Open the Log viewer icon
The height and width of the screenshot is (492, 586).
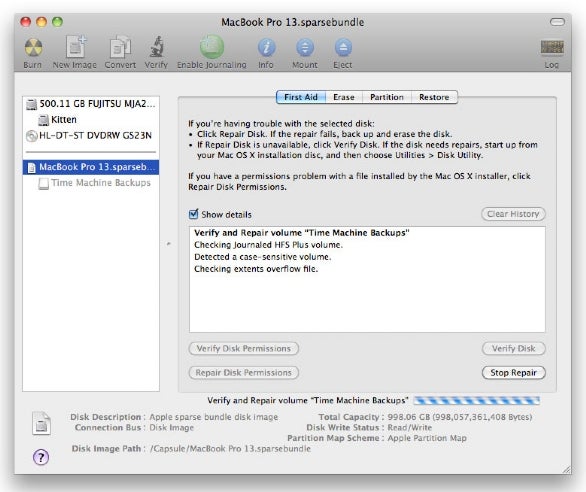pyautogui.click(x=552, y=47)
